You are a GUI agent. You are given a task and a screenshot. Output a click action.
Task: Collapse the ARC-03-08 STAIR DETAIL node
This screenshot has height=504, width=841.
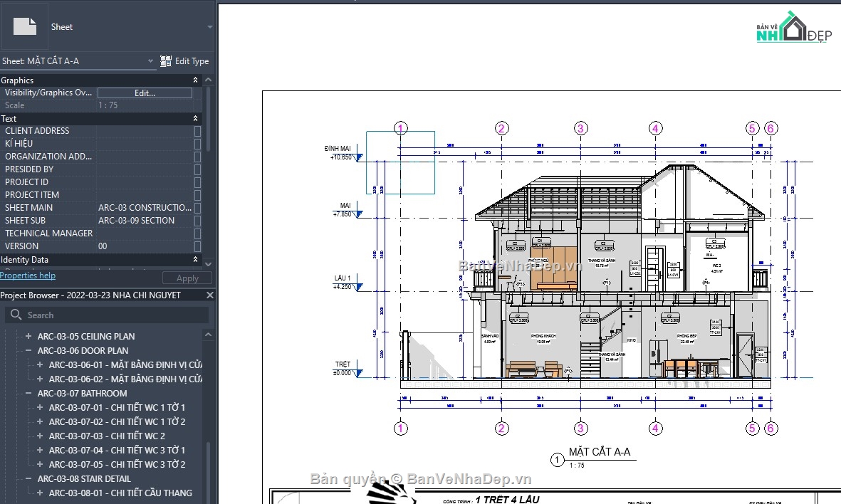click(28, 479)
